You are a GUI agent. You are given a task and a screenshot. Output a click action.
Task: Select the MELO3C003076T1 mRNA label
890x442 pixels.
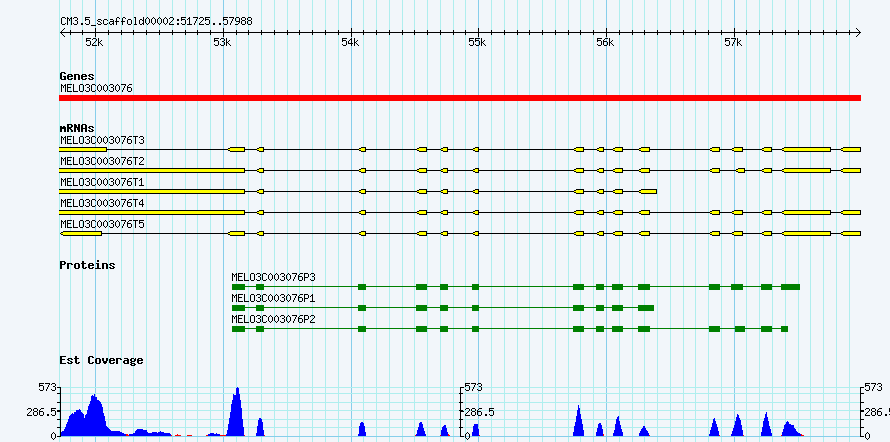102,182
